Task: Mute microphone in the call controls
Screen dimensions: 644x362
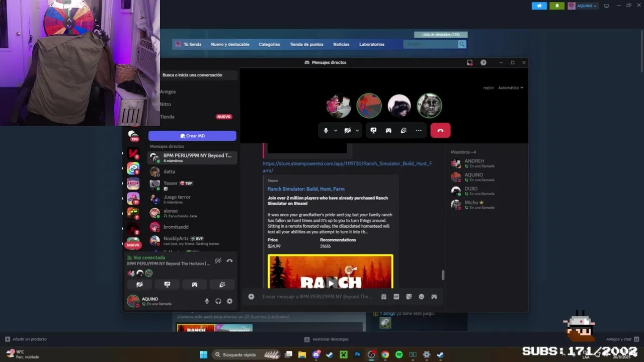Action: [x=326, y=130]
